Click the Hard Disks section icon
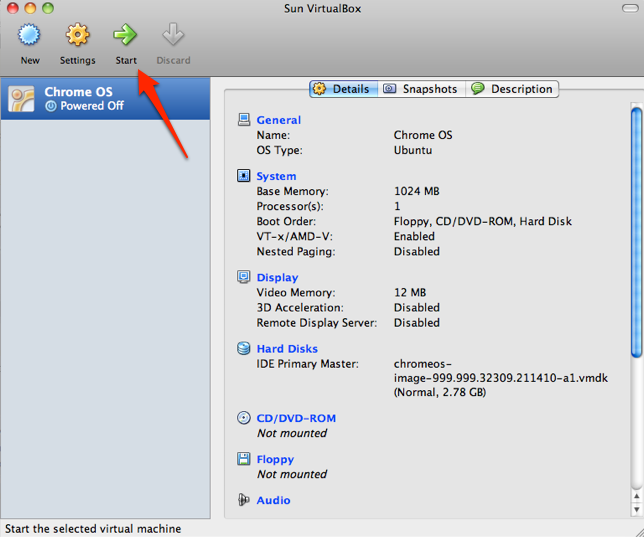Screen dimensions: 644x537 click(244, 348)
